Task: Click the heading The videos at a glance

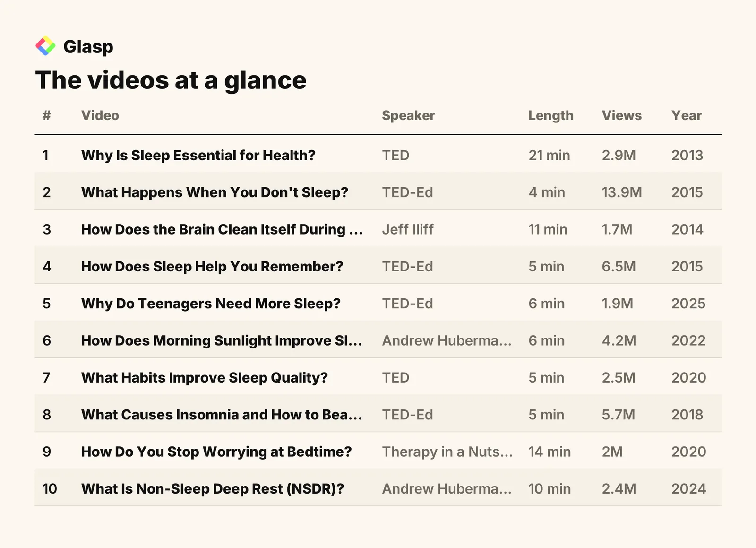Action: (x=171, y=80)
